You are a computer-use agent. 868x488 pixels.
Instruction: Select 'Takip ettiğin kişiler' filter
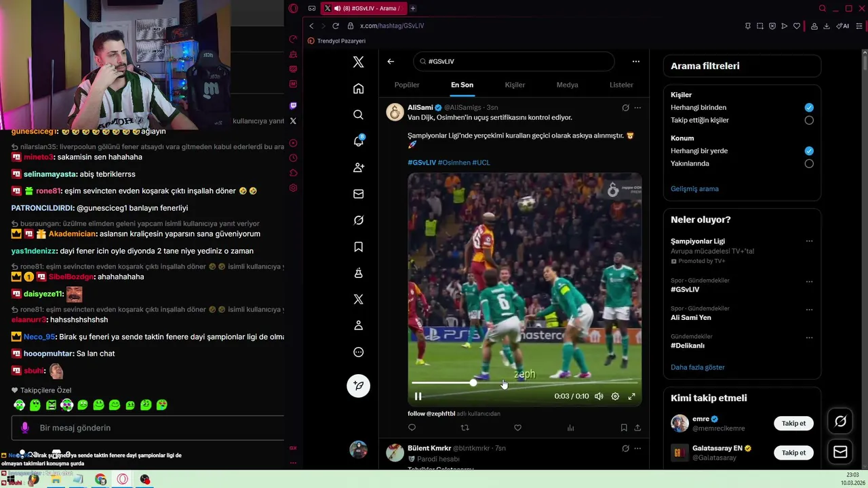click(x=809, y=120)
